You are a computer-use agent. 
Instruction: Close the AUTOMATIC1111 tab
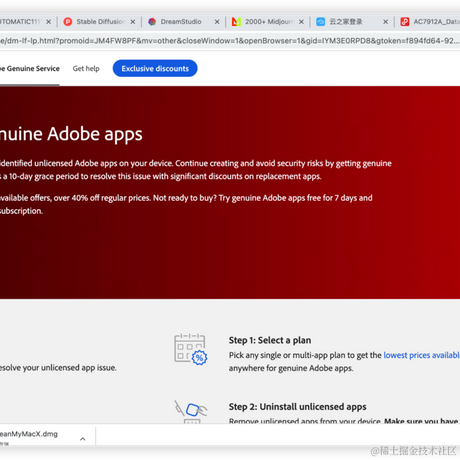pos(49,22)
